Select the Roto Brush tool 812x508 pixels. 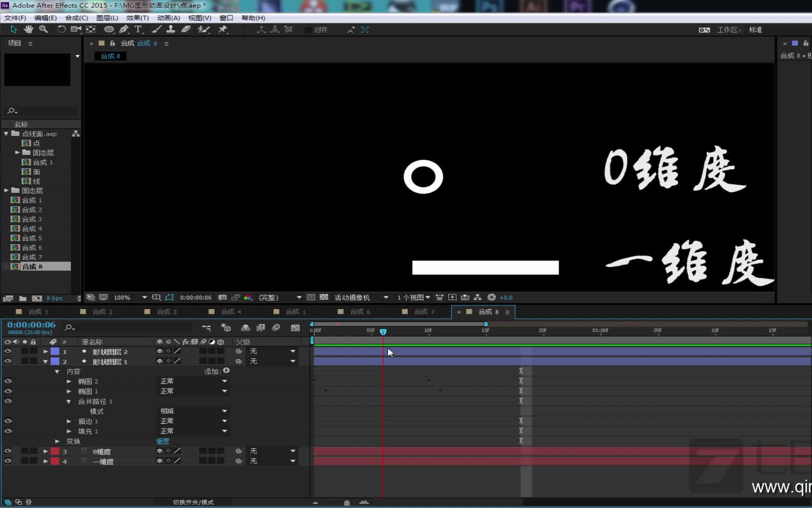203,29
